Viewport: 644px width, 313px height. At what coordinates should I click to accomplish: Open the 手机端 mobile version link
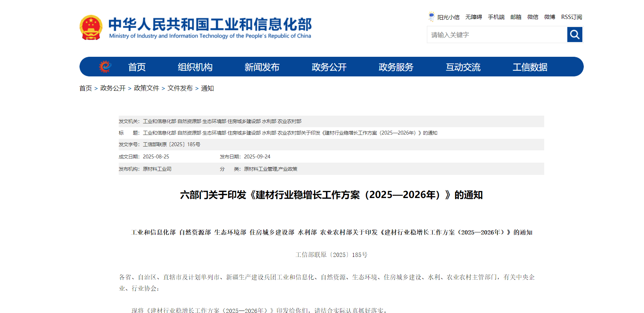496,17
